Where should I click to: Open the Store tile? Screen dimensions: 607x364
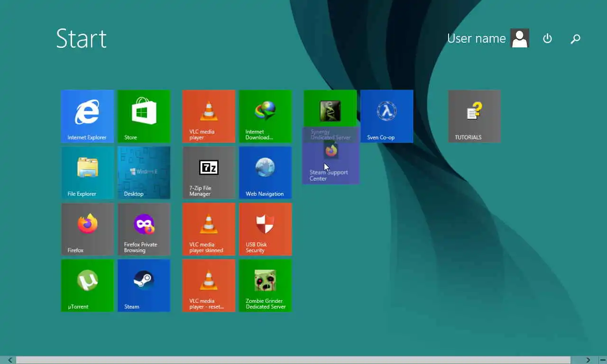(x=144, y=116)
